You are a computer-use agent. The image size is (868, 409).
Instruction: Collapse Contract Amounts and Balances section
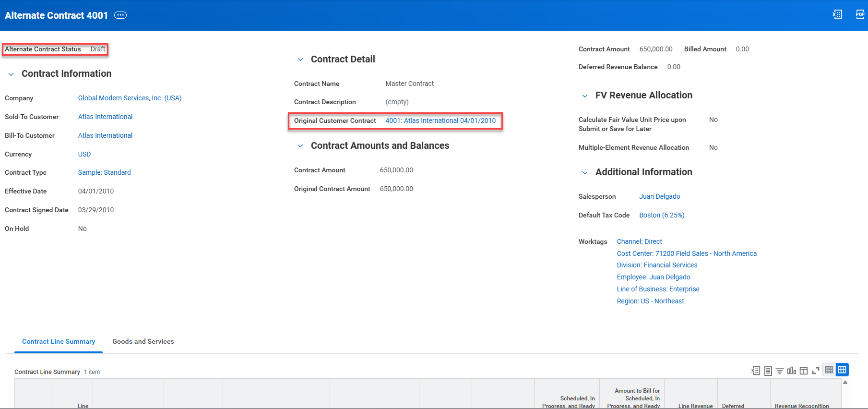(x=300, y=146)
